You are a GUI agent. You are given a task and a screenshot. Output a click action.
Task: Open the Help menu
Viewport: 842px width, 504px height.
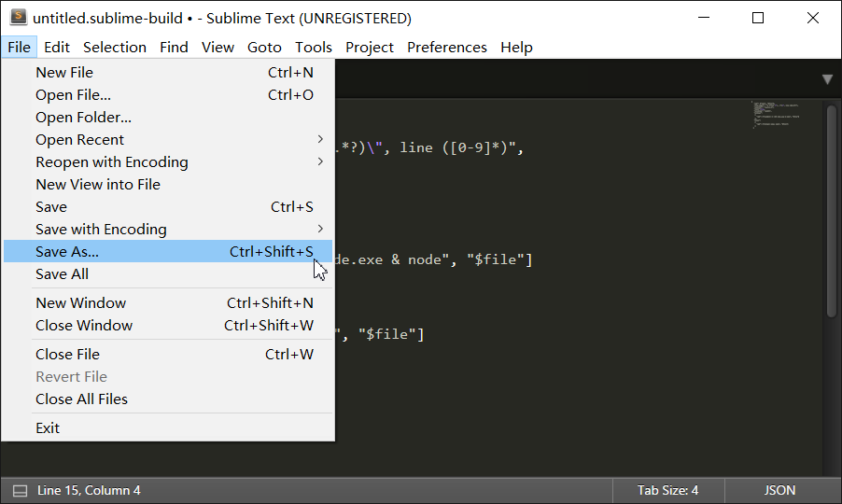[516, 48]
